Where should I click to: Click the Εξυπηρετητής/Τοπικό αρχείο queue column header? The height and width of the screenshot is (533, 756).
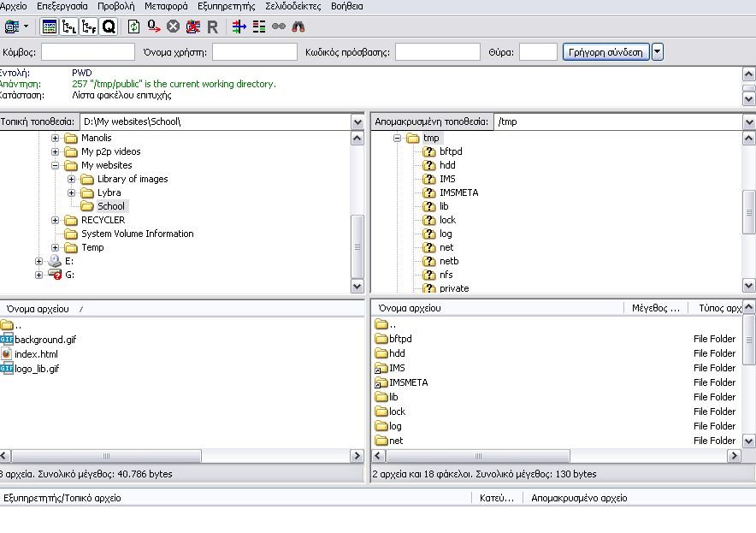(236, 498)
